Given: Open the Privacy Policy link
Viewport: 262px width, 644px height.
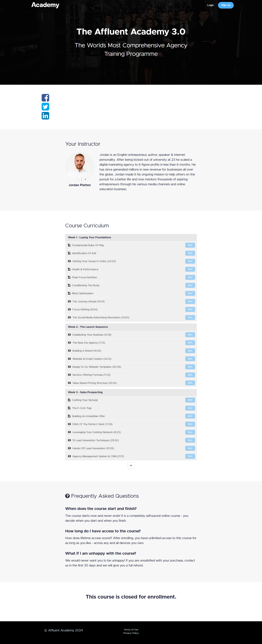Looking at the screenshot, I should click(131, 633).
